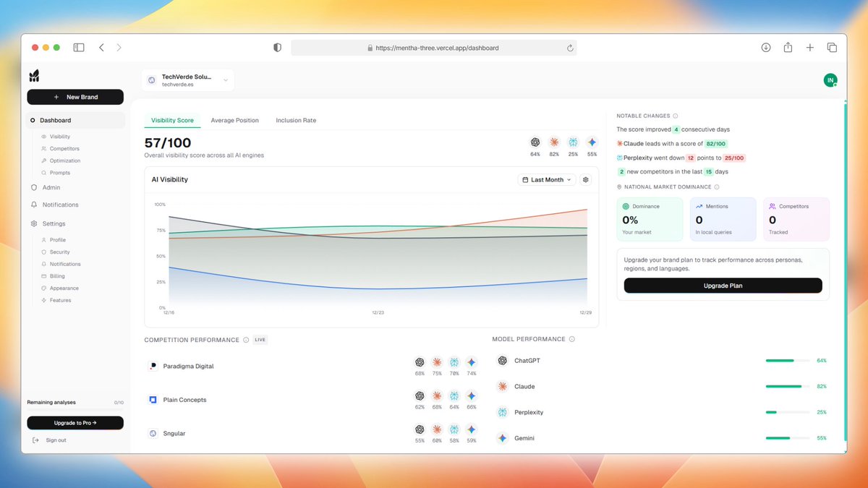Click Sign out in the sidebar

coord(50,440)
